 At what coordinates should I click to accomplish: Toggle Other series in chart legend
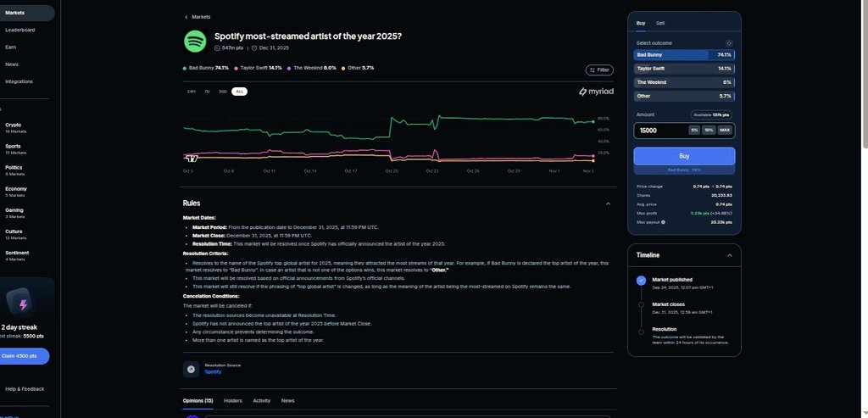358,68
